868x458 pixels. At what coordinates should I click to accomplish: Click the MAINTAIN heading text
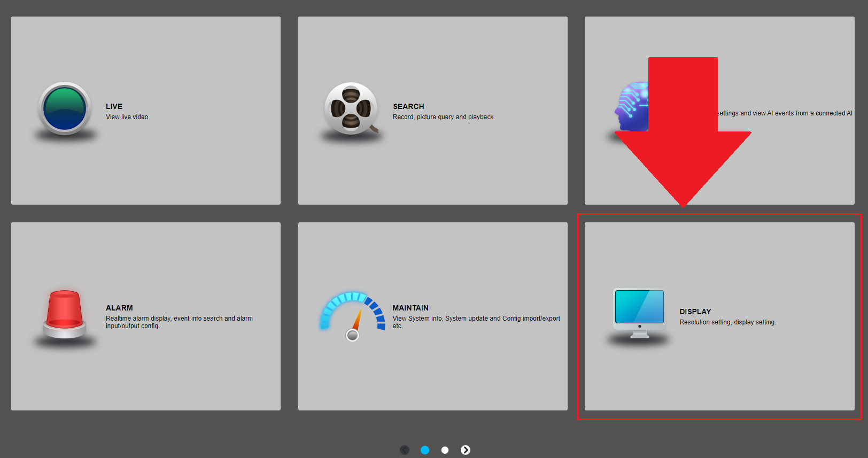click(410, 308)
